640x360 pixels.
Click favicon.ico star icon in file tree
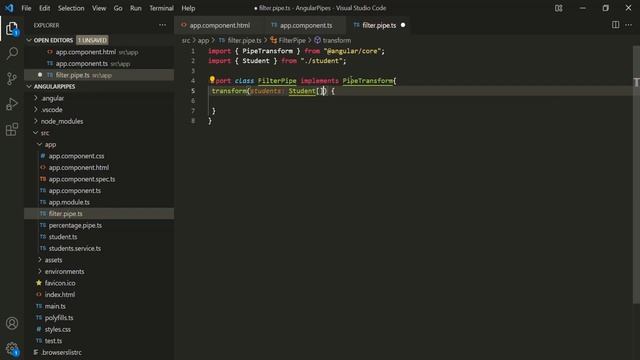click(x=39, y=283)
